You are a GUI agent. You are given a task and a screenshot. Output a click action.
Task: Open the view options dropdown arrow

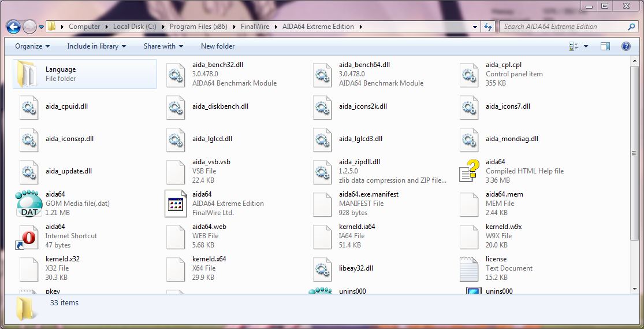586,46
